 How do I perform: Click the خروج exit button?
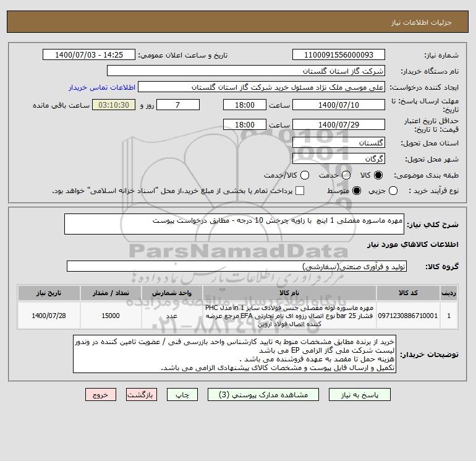tap(101, 395)
